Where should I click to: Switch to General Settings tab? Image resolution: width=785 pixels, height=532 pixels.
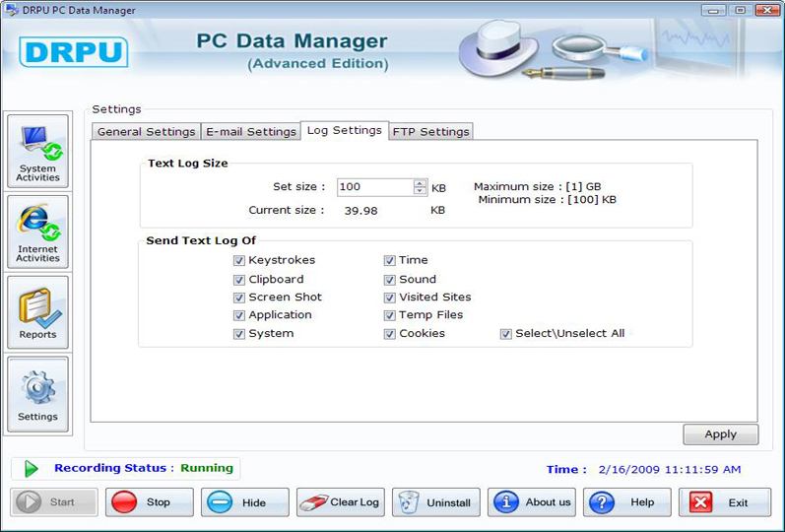tap(146, 132)
